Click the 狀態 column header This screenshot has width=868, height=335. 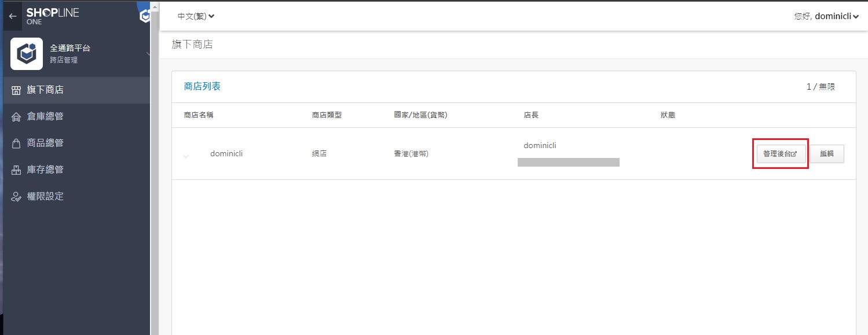668,115
